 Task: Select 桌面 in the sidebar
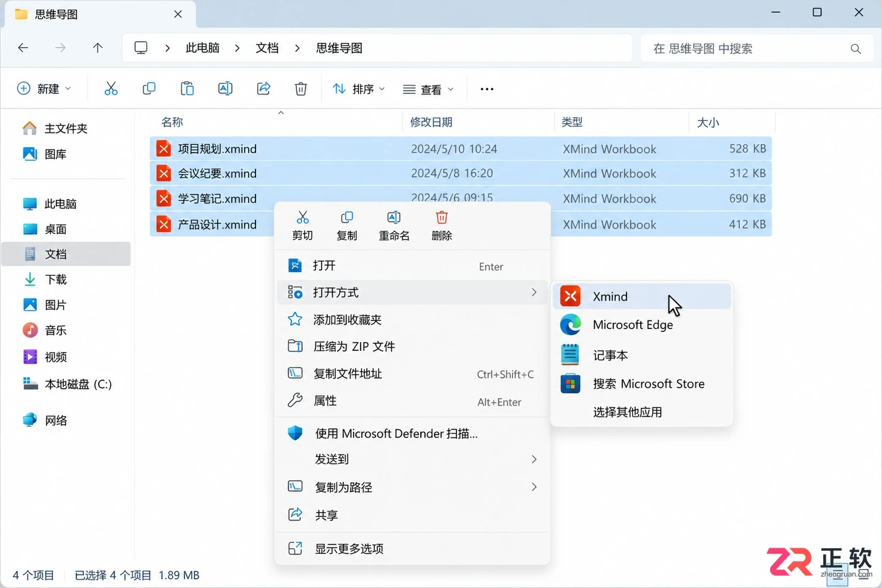coord(67,229)
